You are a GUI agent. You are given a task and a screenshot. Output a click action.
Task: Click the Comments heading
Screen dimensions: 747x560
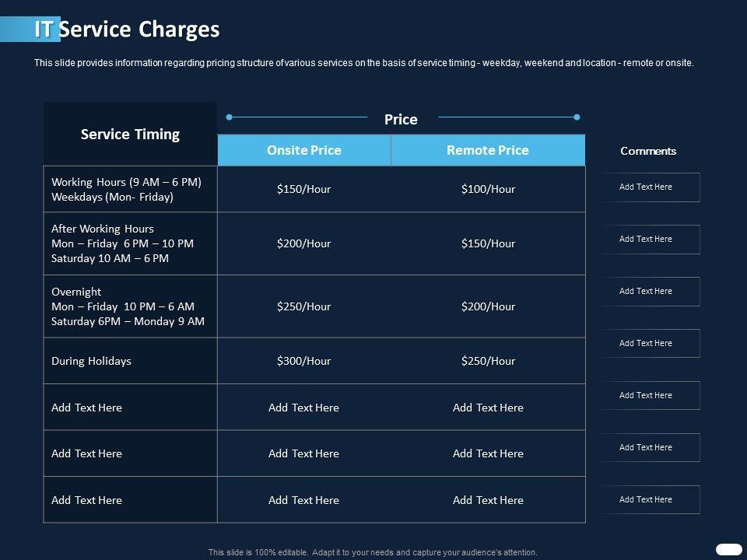point(648,151)
